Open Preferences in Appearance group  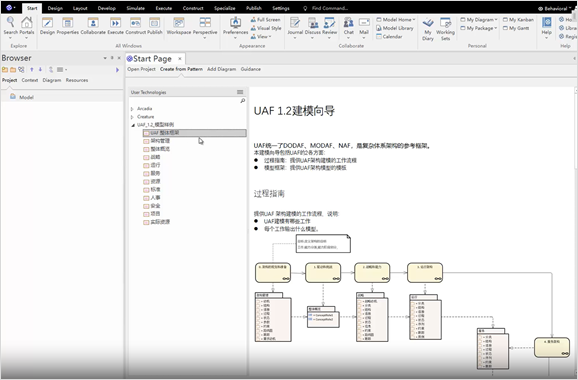(x=235, y=22)
